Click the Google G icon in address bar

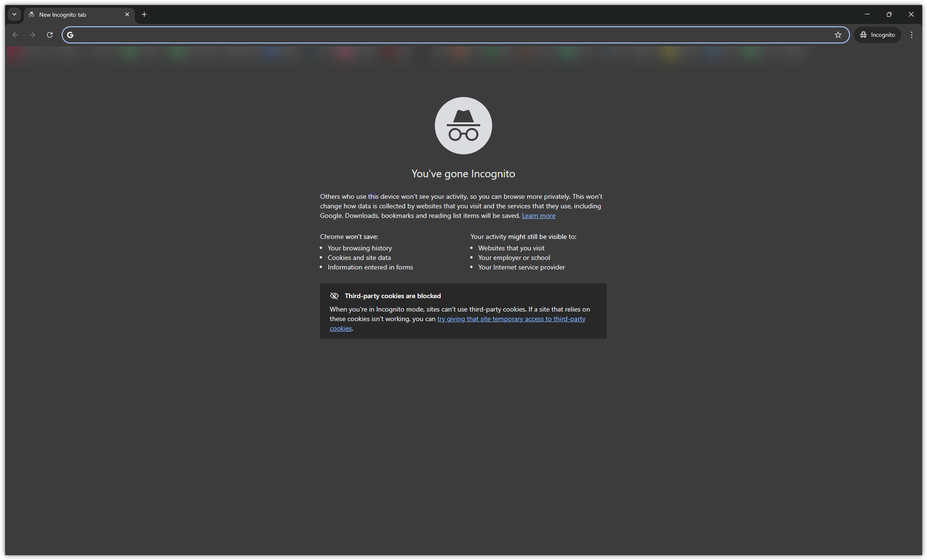pyautogui.click(x=70, y=35)
